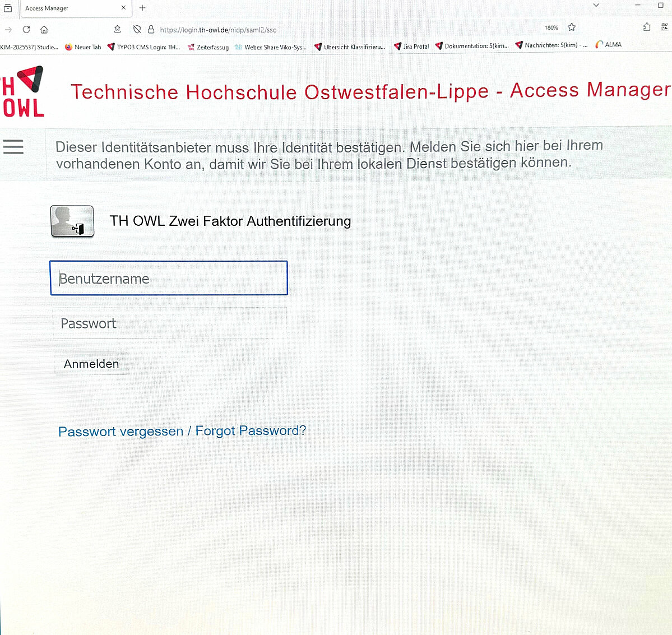Open the Übersicht Klassifizieru bookmark
The height and width of the screenshot is (635, 672).
click(350, 47)
